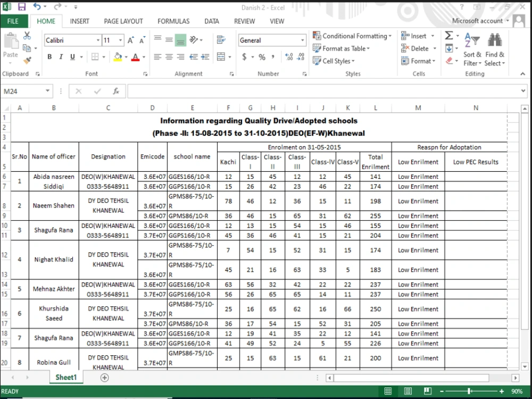The image size is (532, 399).
Task: Collapse the ribbon with up chevron
Action: [522, 73]
